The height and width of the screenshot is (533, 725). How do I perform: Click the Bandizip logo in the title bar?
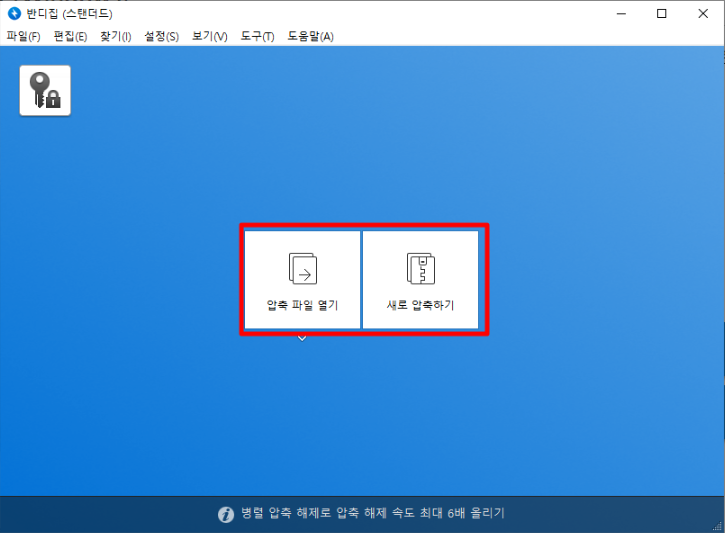(x=14, y=13)
